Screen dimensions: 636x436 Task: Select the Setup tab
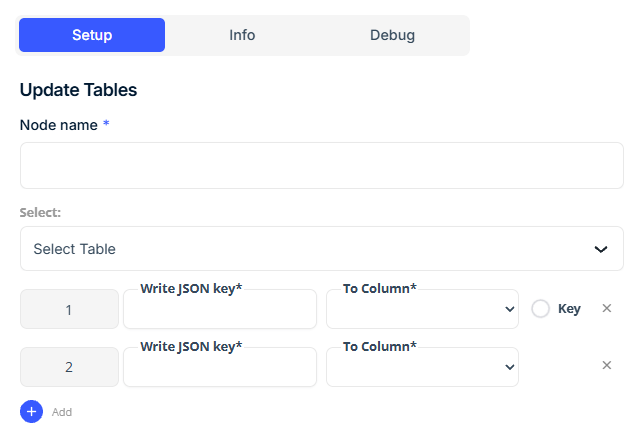[x=92, y=35]
